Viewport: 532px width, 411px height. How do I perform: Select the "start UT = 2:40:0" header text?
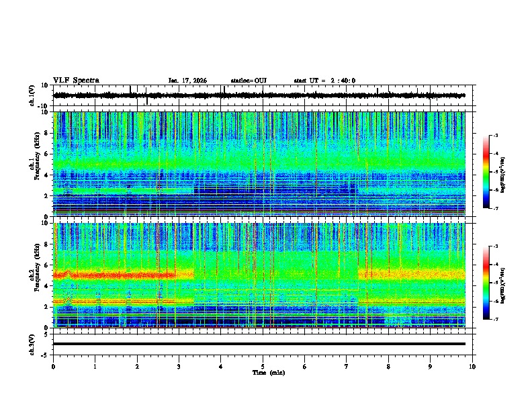(324, 81)
